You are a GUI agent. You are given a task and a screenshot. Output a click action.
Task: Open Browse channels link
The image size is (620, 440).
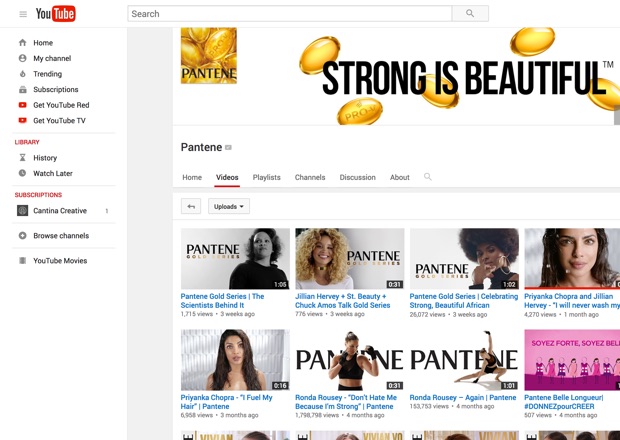61,236
